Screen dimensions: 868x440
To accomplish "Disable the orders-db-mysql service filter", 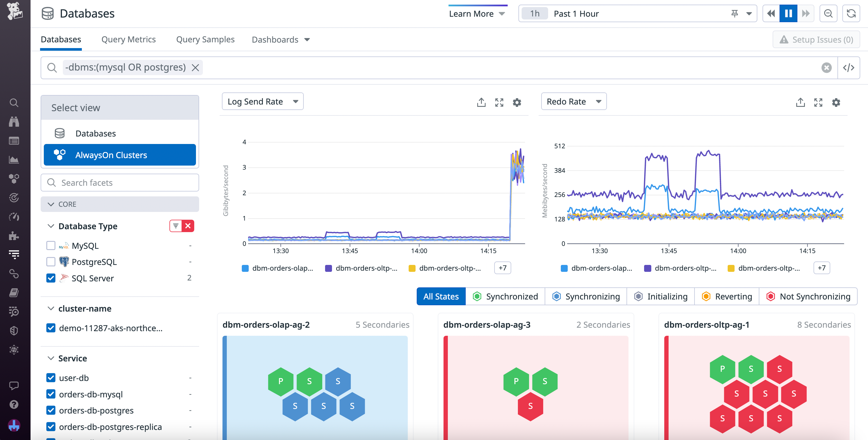I will pyautogui.click(x=50, y=394).
